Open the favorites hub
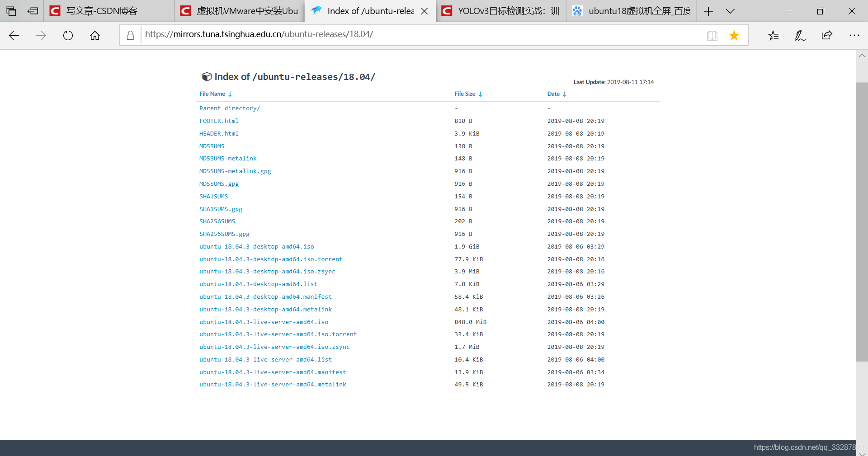 point(773,35)
